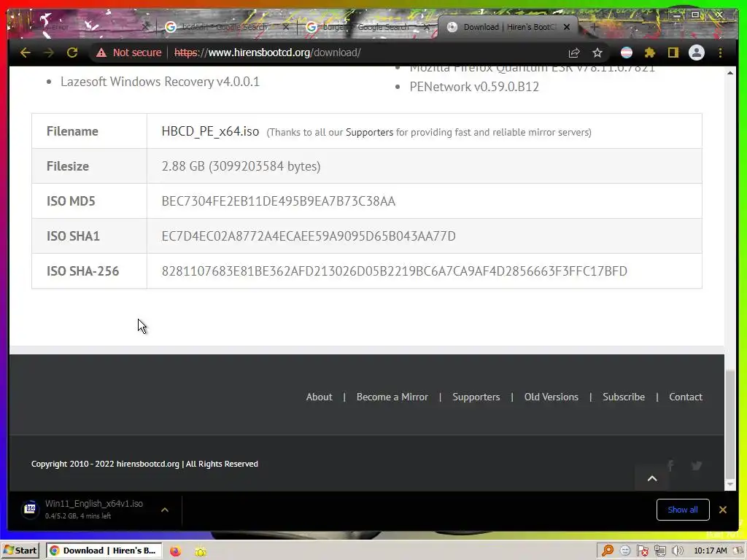The width and height of the screenshot is (747, 560).
Task: Close the Download Hiren's BootCD tab
Action: [566, 27]
